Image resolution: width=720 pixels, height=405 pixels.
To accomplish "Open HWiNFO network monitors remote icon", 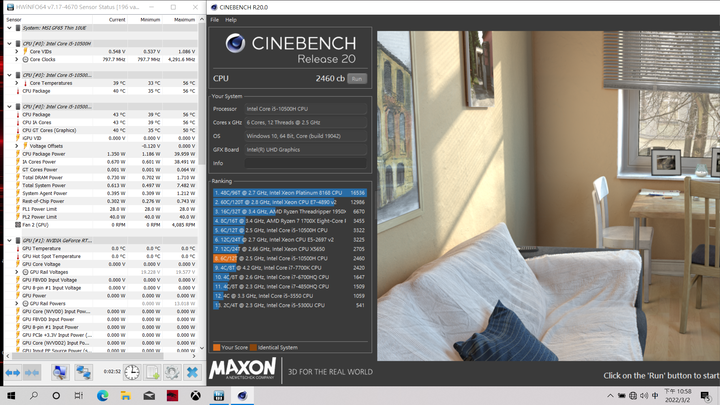I will pyautogui.click(x=83, y=372).
